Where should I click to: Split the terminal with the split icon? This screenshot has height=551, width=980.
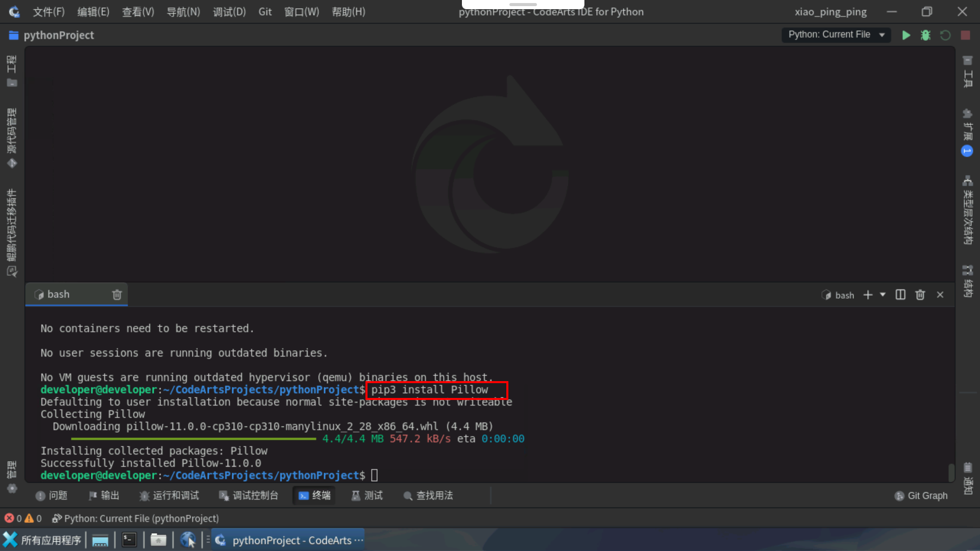[x=900, y=294]
